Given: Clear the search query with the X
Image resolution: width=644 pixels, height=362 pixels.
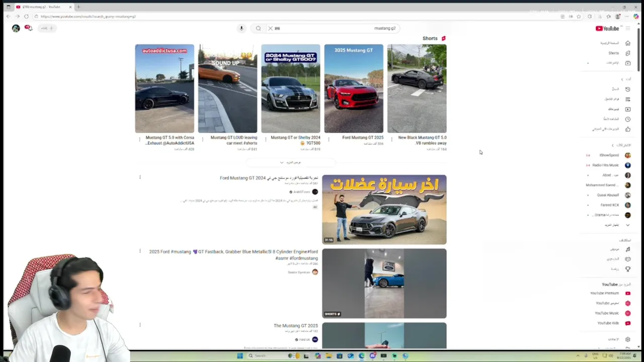Looking at the screenshot, I should [270, 28].
